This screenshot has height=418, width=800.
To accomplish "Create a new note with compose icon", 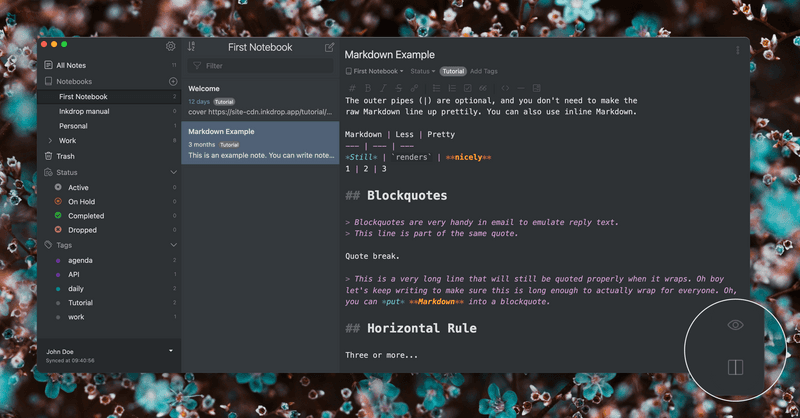I will click(329, 47).
